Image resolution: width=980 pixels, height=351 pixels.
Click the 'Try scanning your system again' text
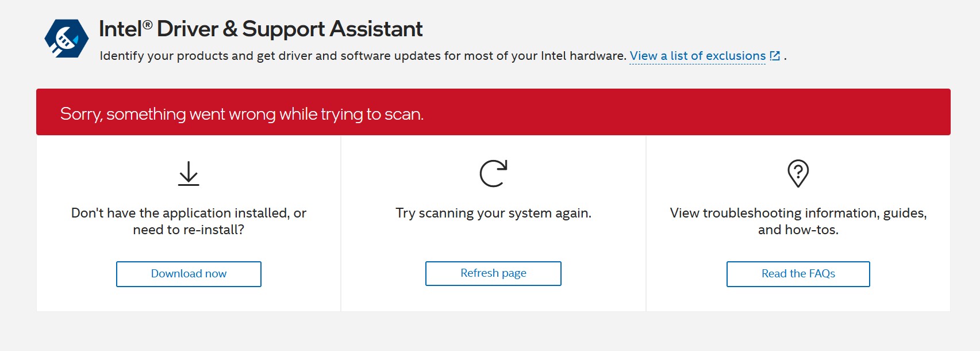coord(493,213)
